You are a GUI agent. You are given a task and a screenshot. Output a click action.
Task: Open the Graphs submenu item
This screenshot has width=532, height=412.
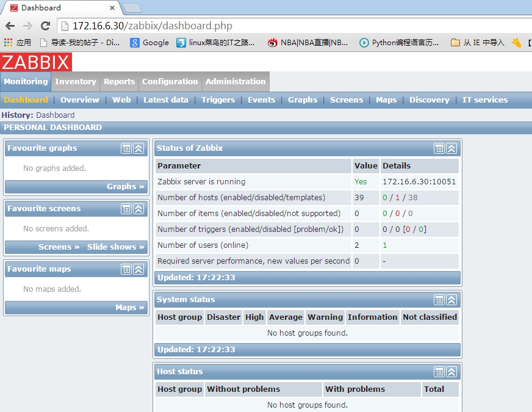303,99
